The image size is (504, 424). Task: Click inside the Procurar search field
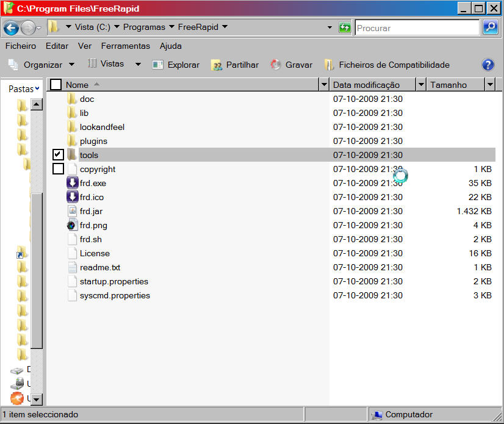click(x=416, y=27)
